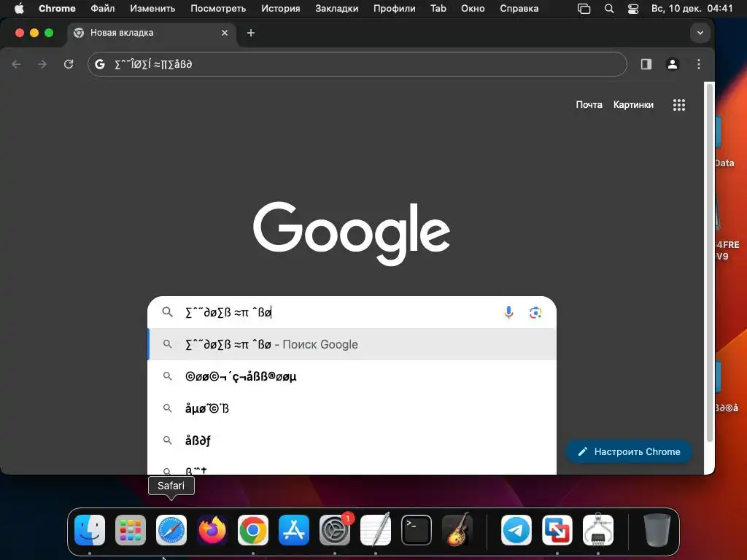Open Spotlight search in menu bar
747x560 pixels.
(x=609, y=9)
